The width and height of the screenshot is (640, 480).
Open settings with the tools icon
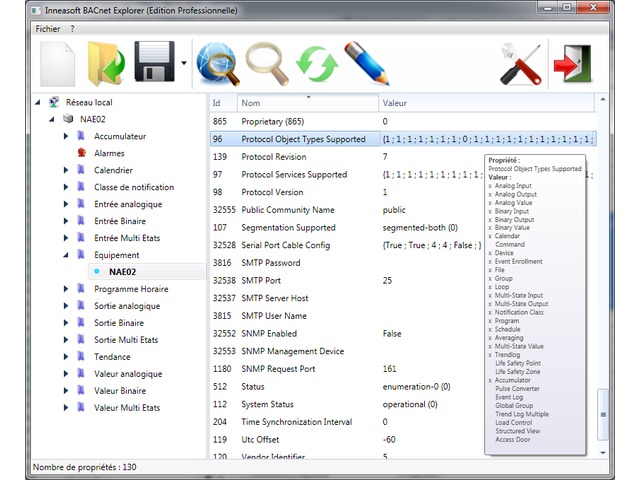point(520,65)
